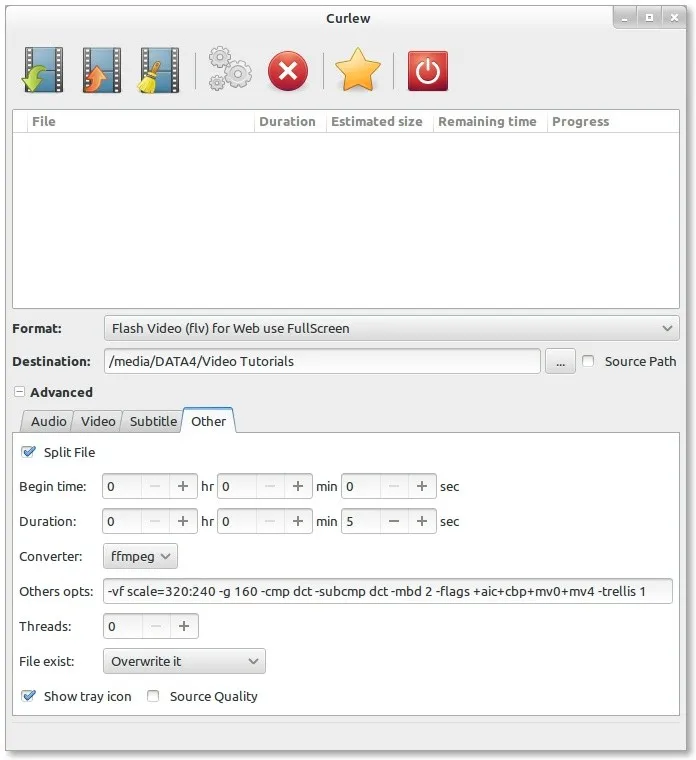
Task: Stop conversion with the red X icon
Action: (288, 71)
